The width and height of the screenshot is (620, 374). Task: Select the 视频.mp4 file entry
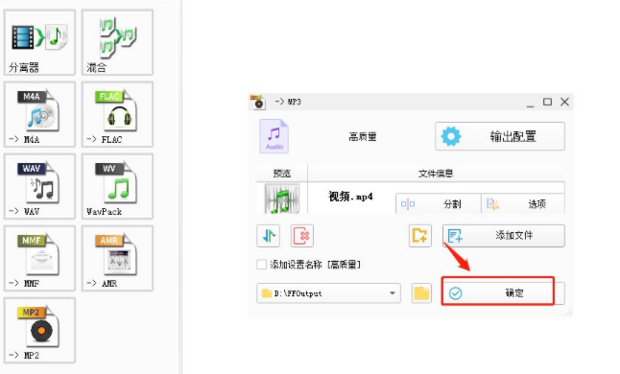pos(350,196)
